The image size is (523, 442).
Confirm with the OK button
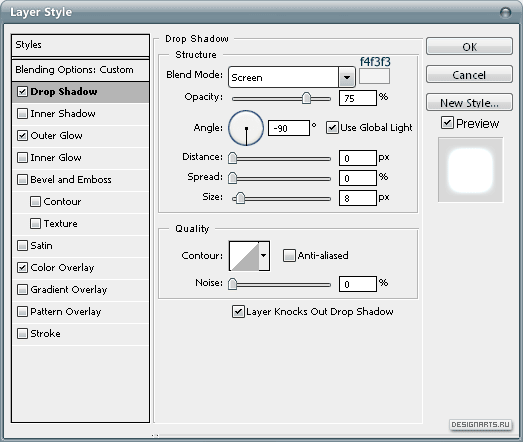[469, 46]
